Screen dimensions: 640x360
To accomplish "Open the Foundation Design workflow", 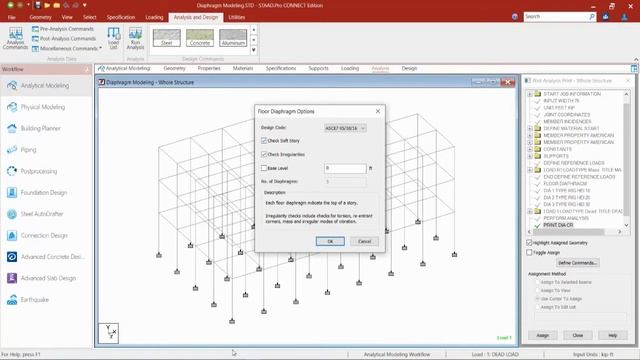I will coord(46,193).
